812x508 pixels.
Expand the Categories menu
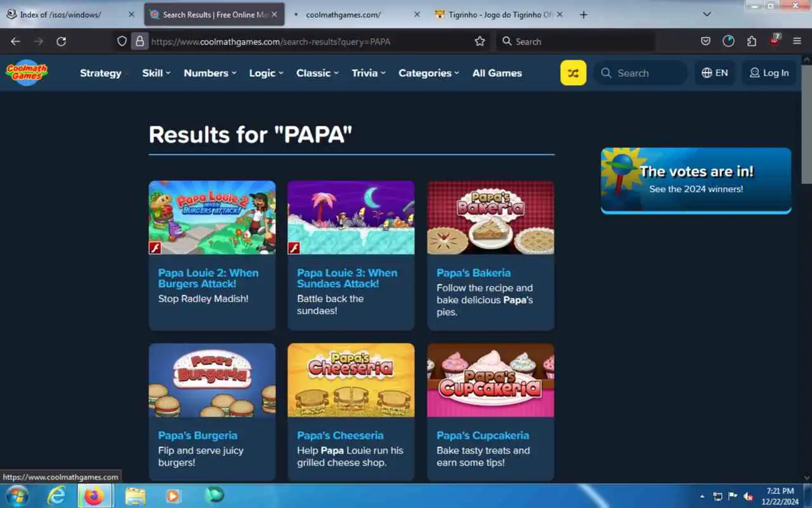pyautogui.click(x=429, y=73)
